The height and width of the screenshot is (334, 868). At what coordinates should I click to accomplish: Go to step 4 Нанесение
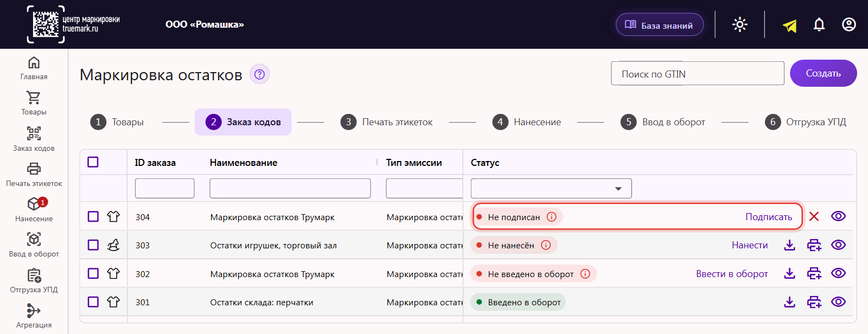click(527, 122)
